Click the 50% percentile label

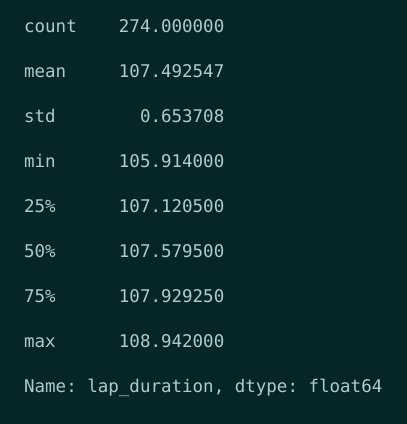point(40,251)
